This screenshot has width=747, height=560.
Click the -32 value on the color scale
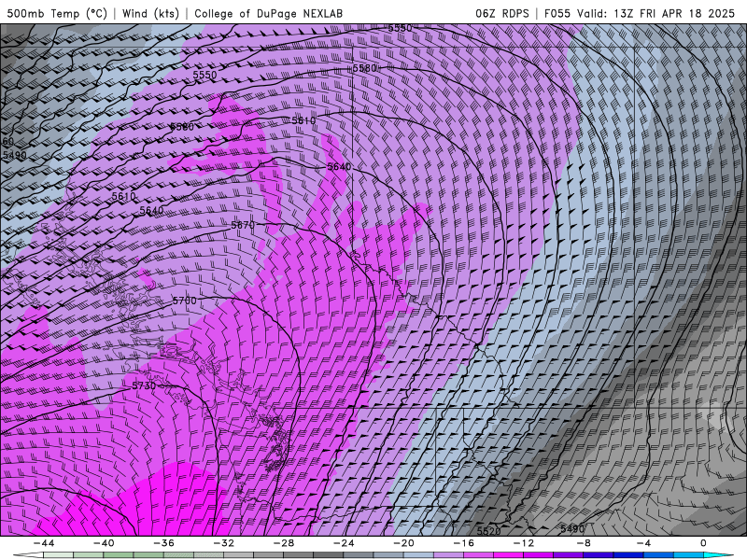(223, 543)
